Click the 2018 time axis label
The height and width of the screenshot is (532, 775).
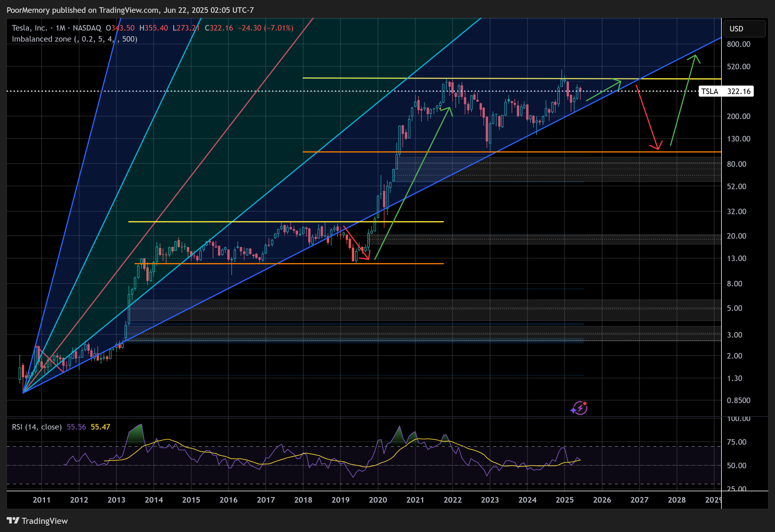[x=303, y=500]
